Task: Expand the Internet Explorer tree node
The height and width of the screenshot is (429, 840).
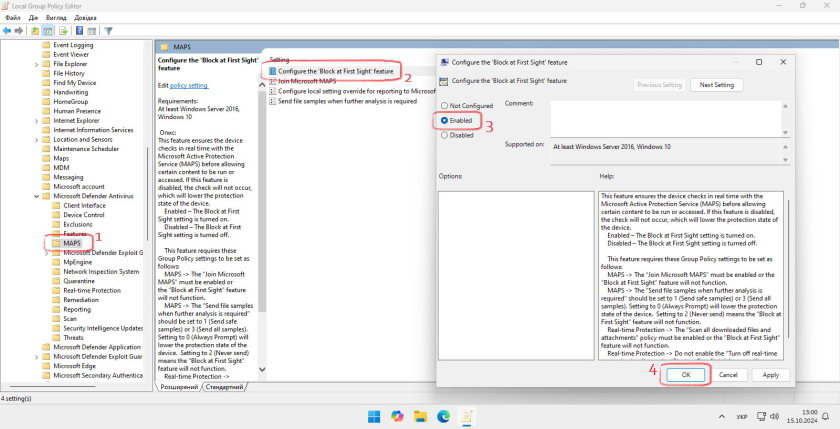Action: click(x=36, y=121)
